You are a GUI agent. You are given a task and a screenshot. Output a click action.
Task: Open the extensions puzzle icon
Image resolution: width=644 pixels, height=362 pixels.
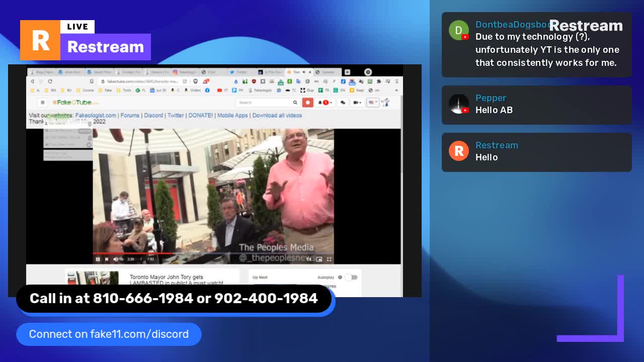[379, 81]
